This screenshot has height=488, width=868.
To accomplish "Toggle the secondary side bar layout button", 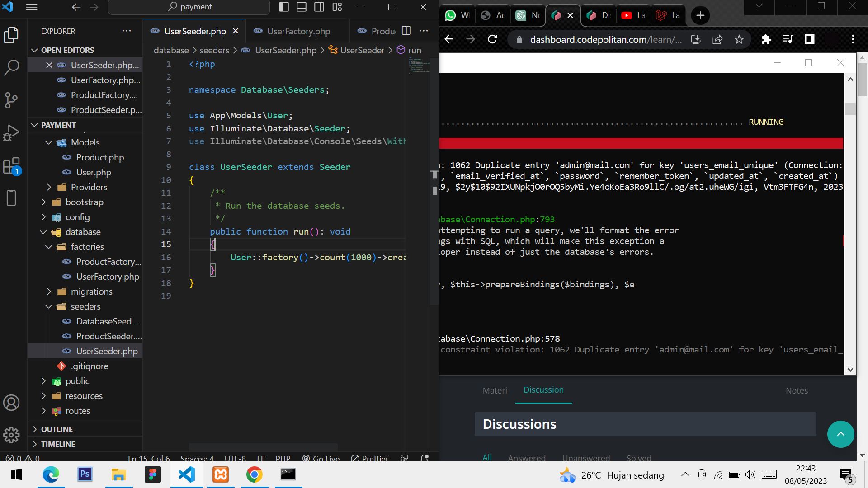I will (x=319, y=7).
